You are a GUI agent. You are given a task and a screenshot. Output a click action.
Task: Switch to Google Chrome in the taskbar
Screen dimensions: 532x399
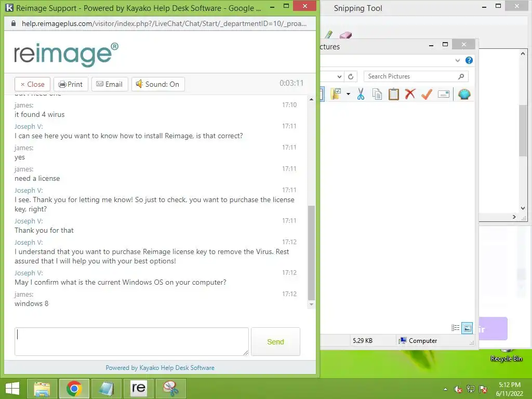(74, 389)
